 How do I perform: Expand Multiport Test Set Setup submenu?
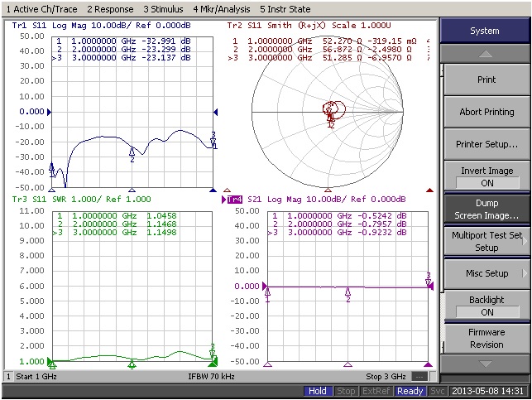486,241
